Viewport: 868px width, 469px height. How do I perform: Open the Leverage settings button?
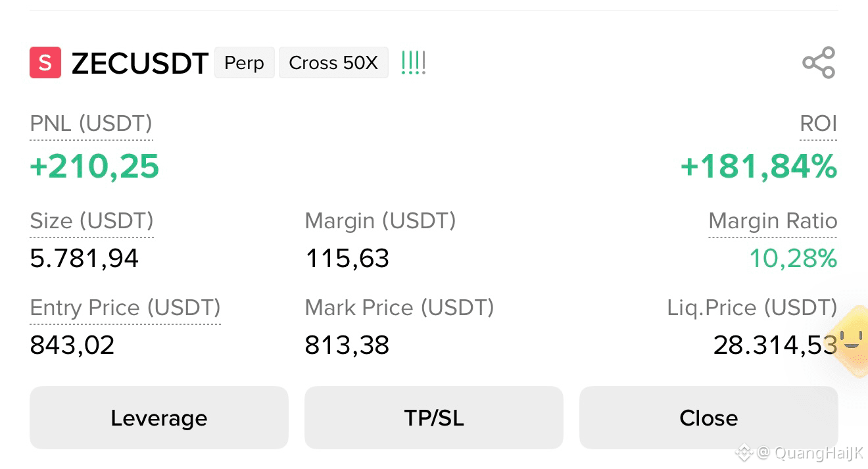(159, 418)
